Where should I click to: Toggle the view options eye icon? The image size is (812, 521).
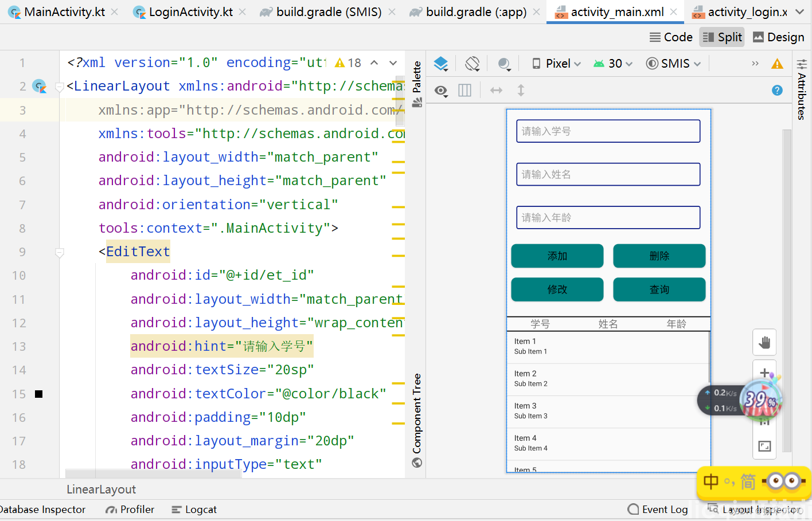441,91
